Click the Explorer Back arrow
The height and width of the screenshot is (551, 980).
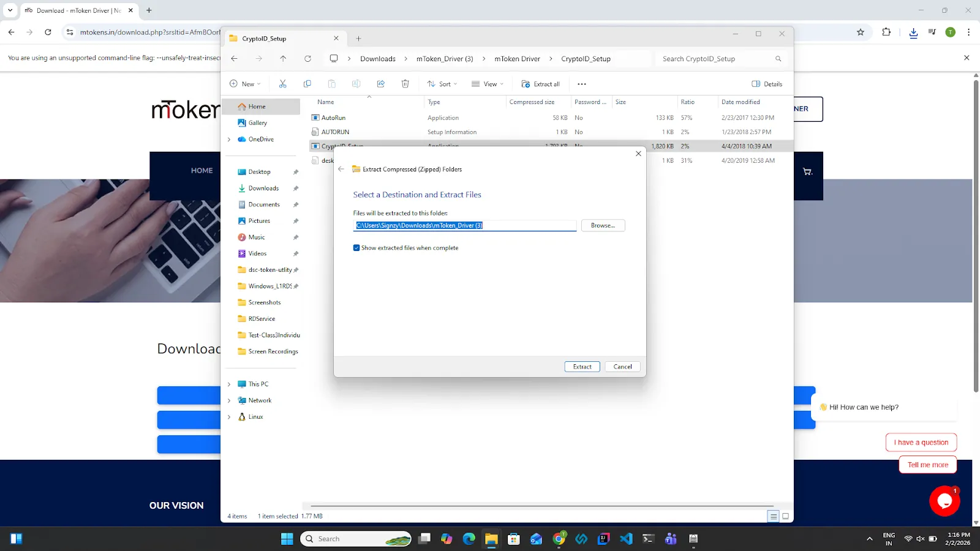[234, 59]
